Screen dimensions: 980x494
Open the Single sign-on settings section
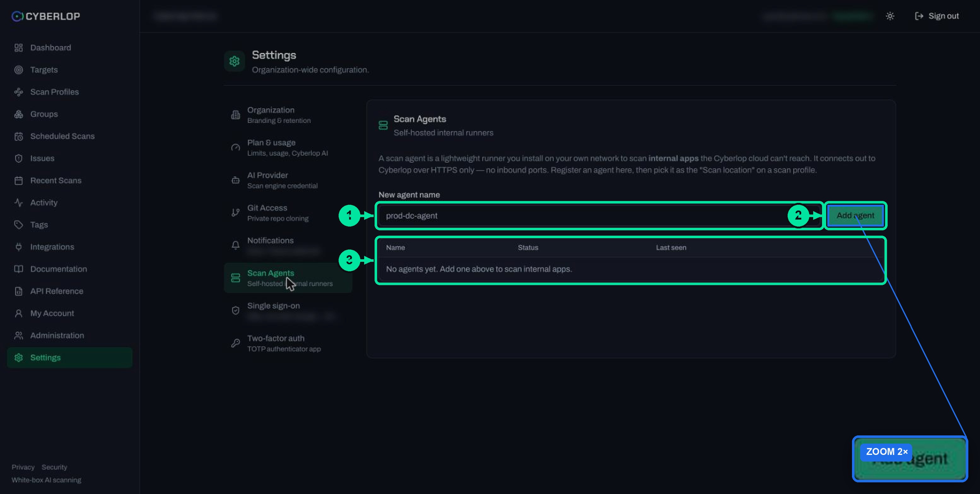coord(288,310)
